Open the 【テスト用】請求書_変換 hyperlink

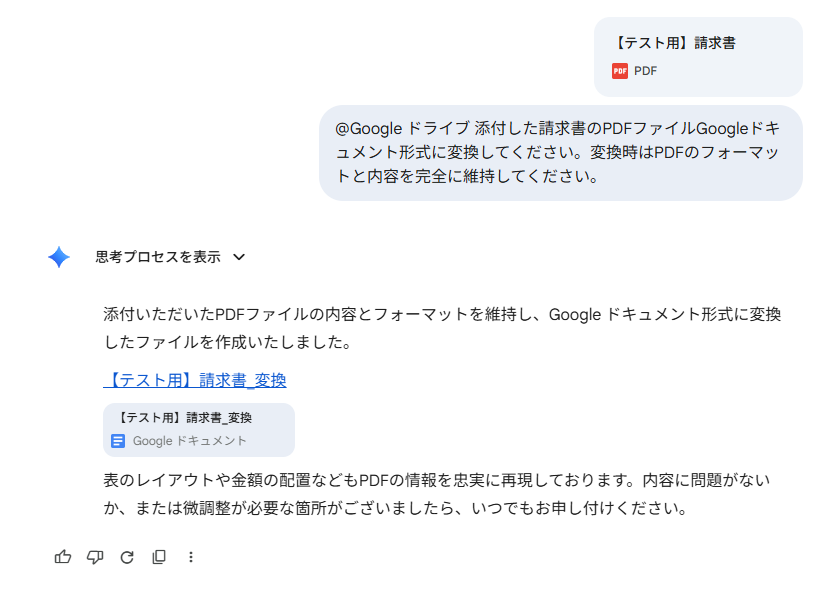195,380
